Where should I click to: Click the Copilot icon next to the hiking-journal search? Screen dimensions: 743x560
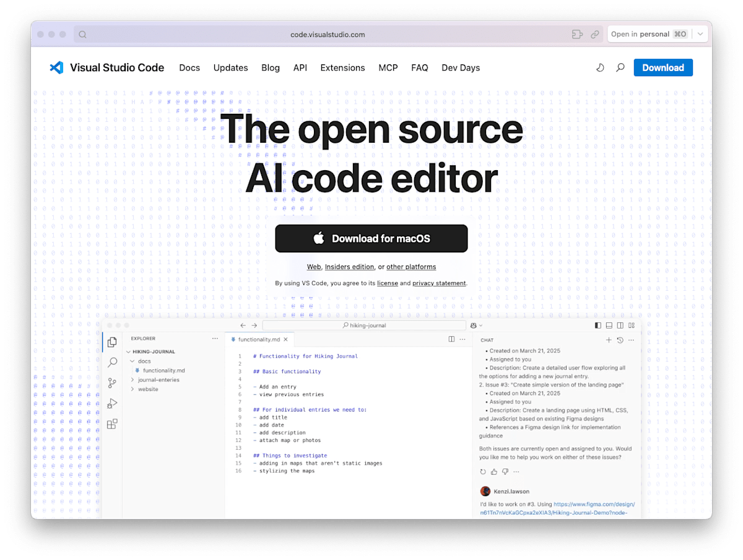click(x=474, y=325)
